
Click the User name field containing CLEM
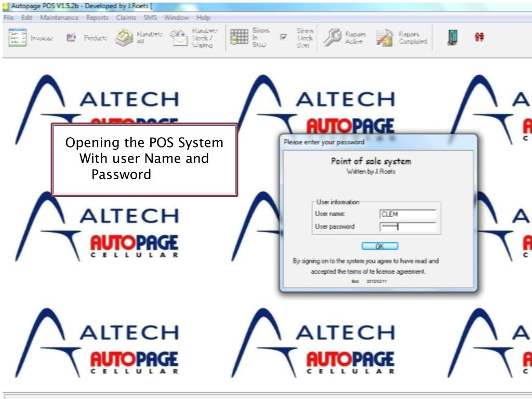tap(407, 214)
